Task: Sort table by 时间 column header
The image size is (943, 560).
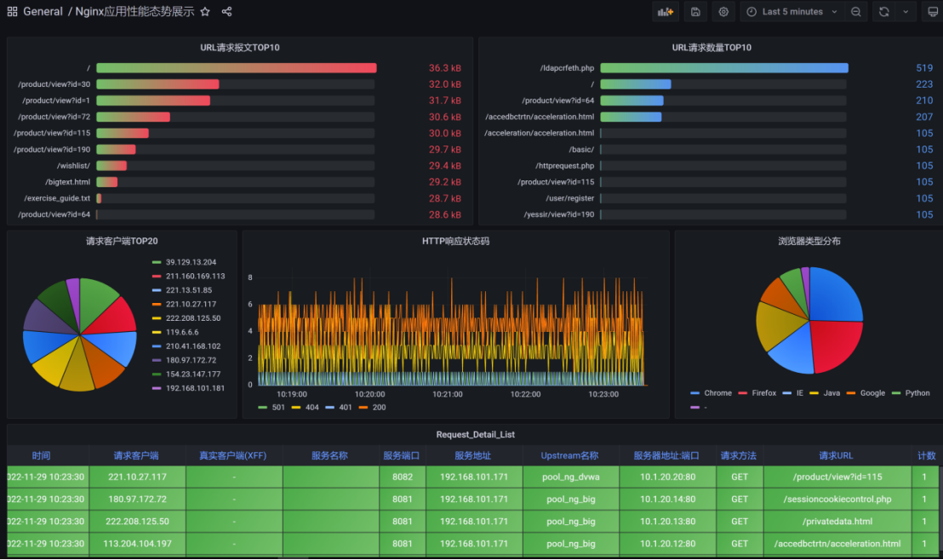Action: click(x=41, y=455)
